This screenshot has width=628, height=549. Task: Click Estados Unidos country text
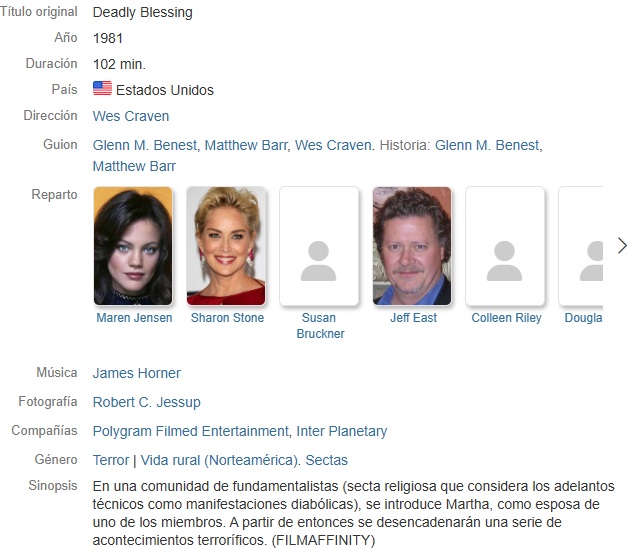(x=165, y=90)
